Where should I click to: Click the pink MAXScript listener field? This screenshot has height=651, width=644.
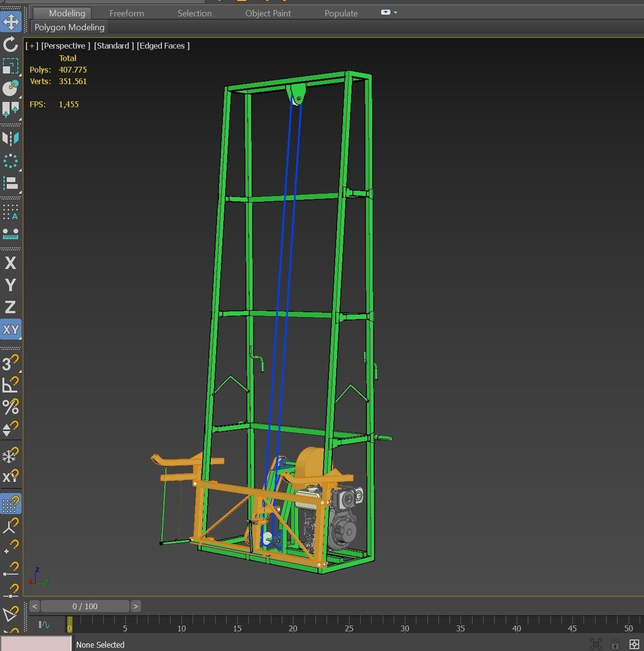click(36, 644)
